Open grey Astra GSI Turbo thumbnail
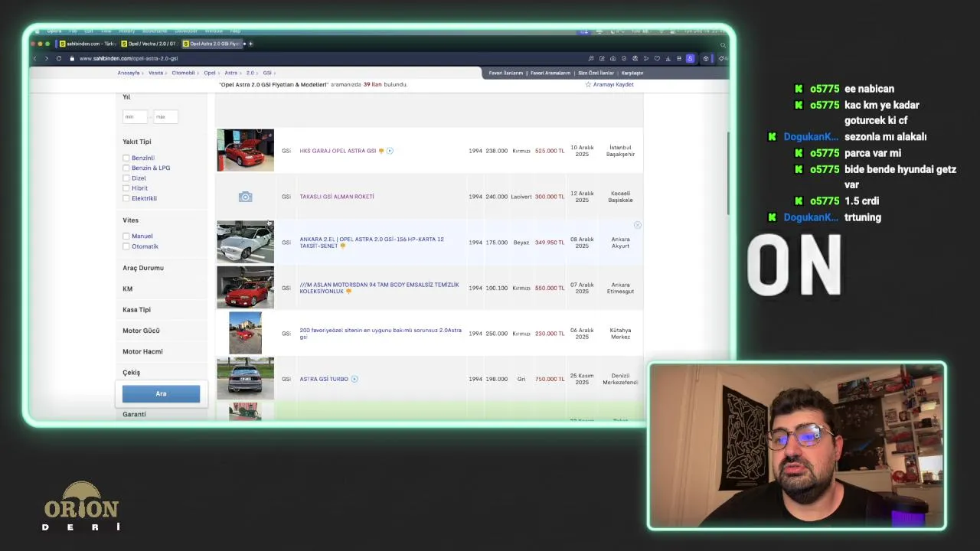The height and width of the screenshot is (551, 980). tap(245, 378)
